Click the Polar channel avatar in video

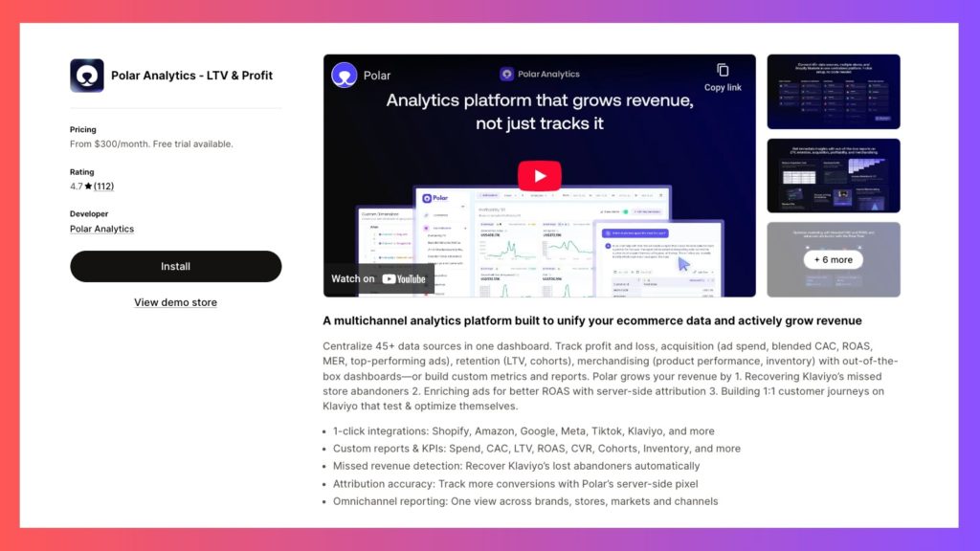point(344,75)
